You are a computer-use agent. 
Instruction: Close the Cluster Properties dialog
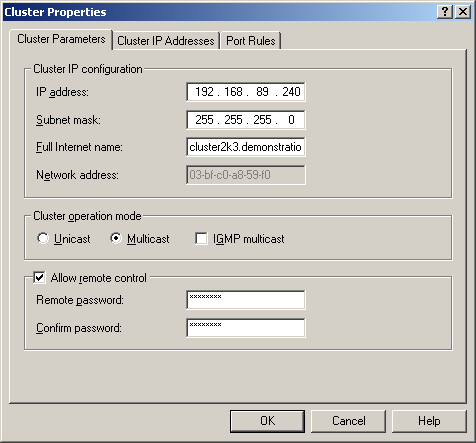tap(463, 12)
